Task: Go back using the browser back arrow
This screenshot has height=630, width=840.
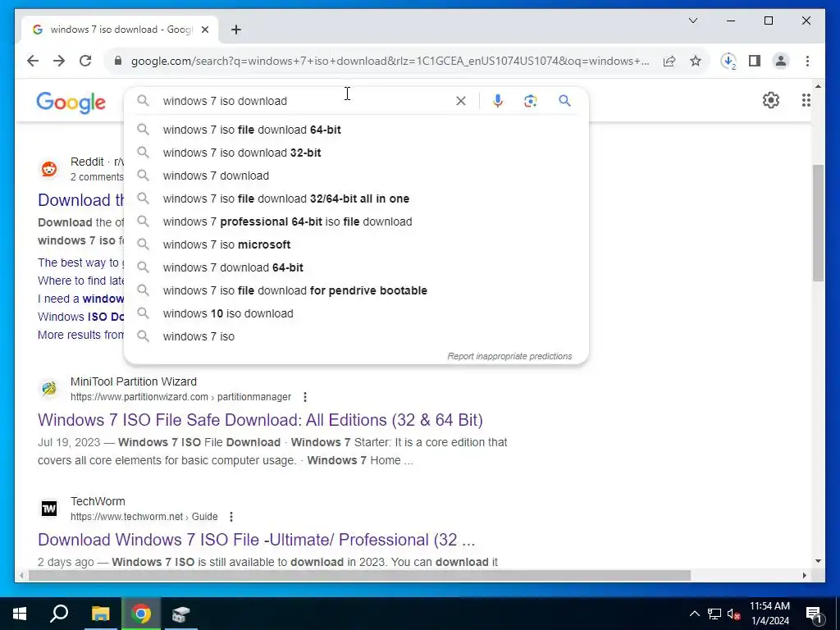Action: [33, 61]
